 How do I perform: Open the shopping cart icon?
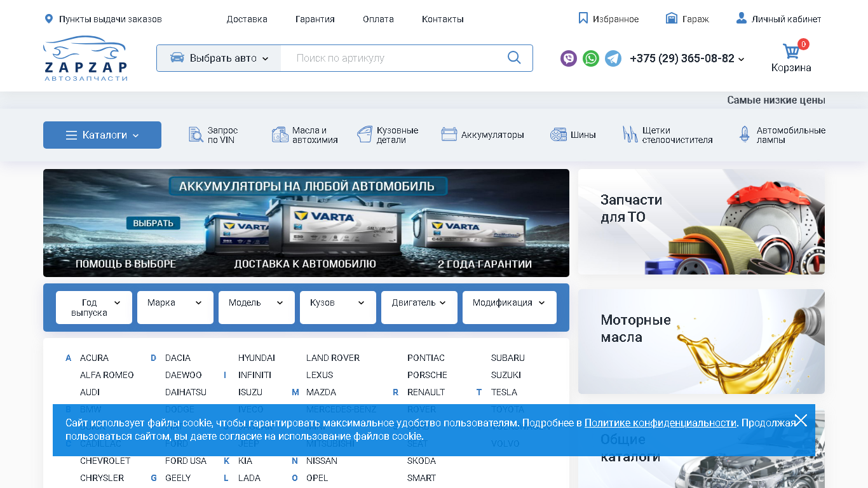tap(791, 51)
